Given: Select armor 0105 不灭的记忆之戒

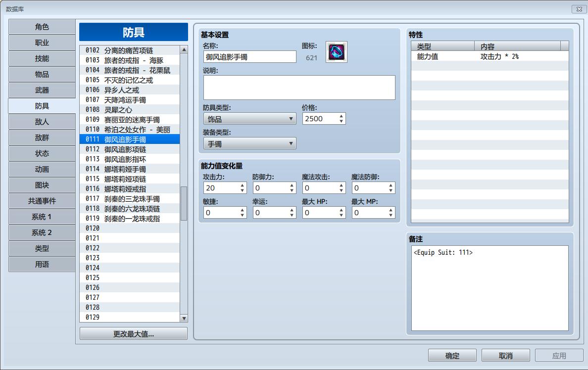Looking at the screenshot, I should click(x=130, y=80).
